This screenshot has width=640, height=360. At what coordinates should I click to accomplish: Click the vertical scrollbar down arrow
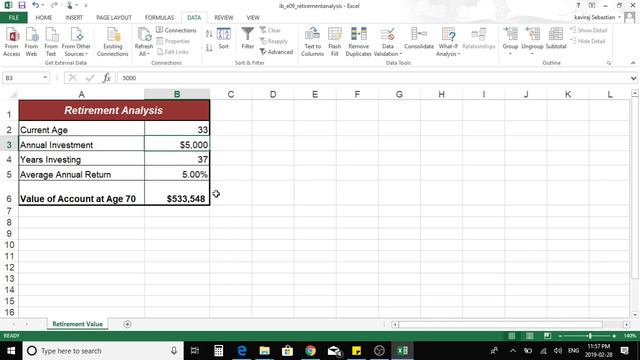coord(635,315)
